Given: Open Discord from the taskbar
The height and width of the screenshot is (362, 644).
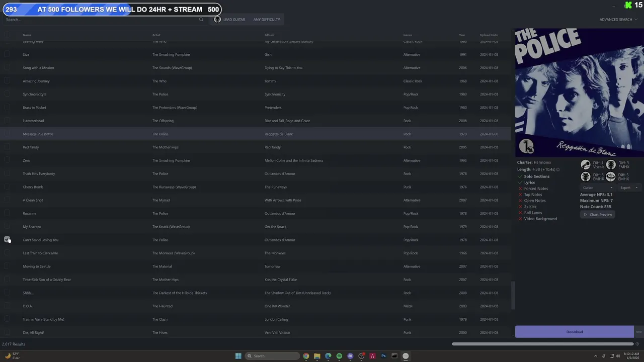Looking at the screenshot, I should [x=350, y=356].
